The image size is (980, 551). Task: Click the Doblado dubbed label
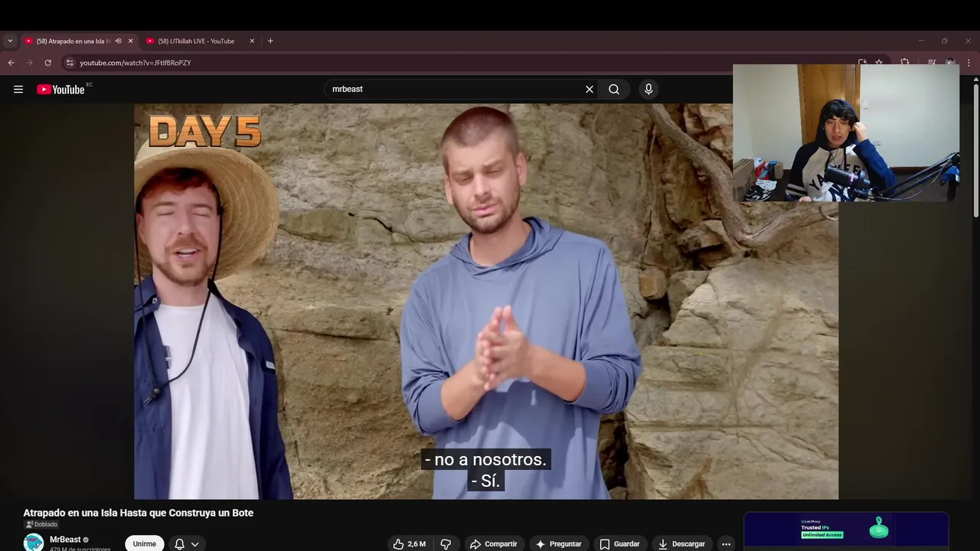[x=41, y=524]
